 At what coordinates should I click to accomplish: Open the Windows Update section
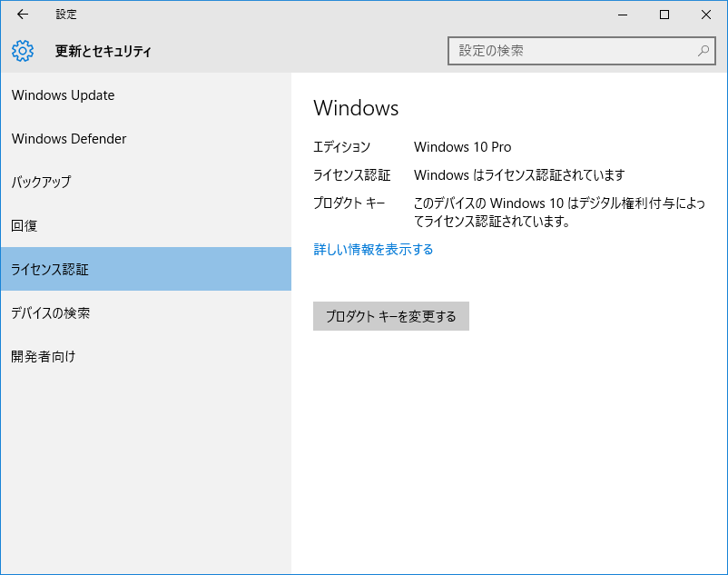pos(64,95)
